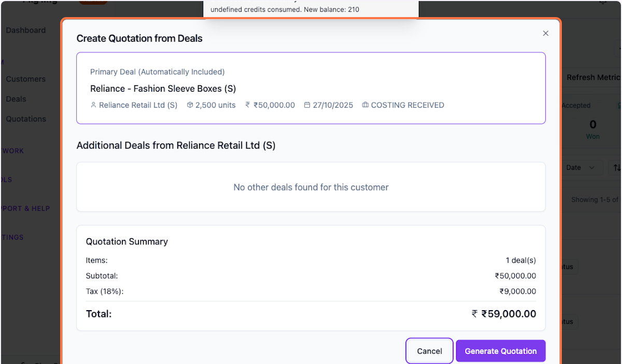Navigate to the Dashboard page
The height and width of the screenshot is (364, 622).
coord(25,30)
